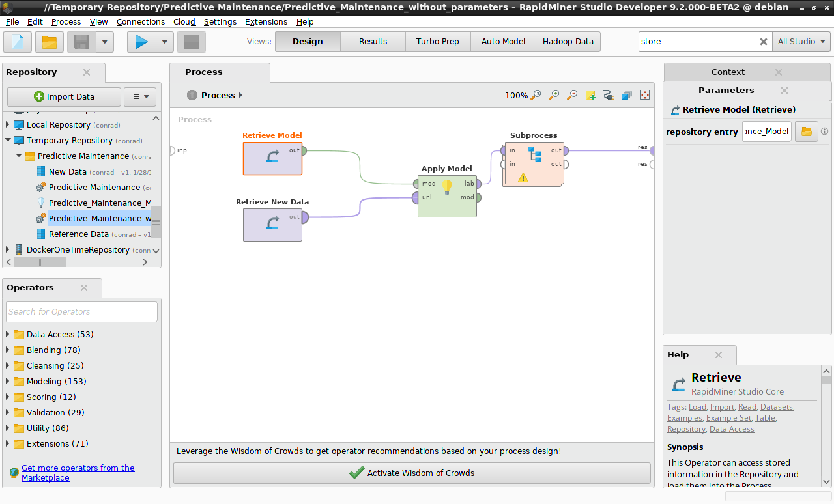
Task: Click the Run process play button
Action: pos(141,42)
